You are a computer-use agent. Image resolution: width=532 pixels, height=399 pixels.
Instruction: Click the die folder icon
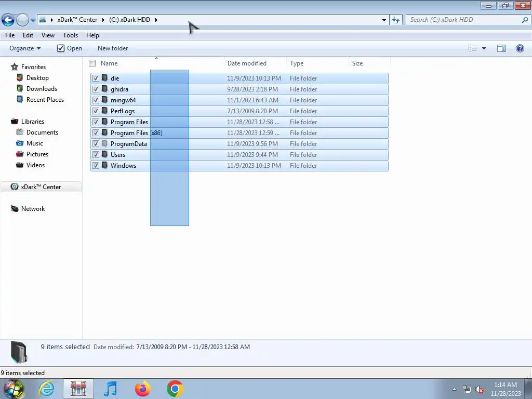pyautogui.click(x=104, y=78)
